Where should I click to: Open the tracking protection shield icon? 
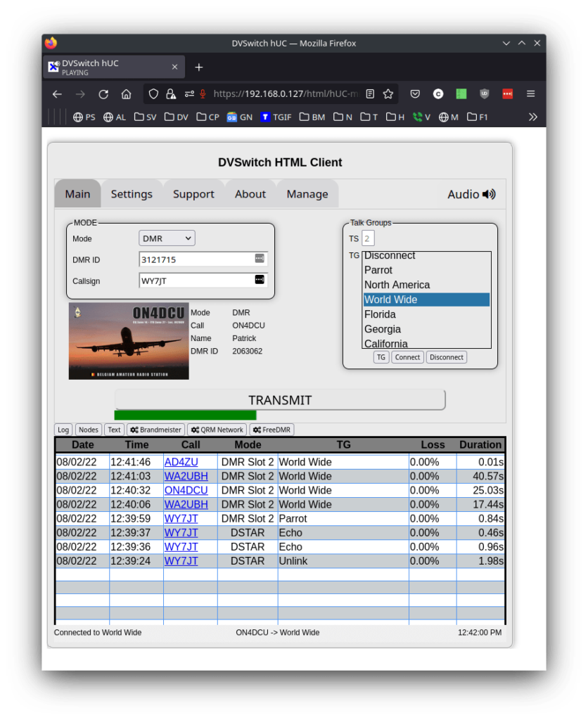(x=153, y=94)
